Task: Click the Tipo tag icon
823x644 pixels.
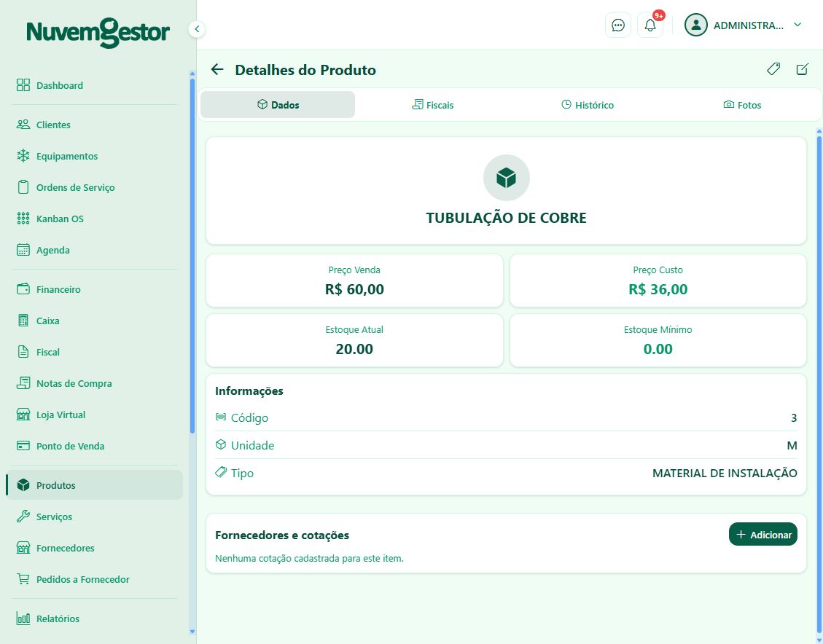Action: (x=221, y=472)
